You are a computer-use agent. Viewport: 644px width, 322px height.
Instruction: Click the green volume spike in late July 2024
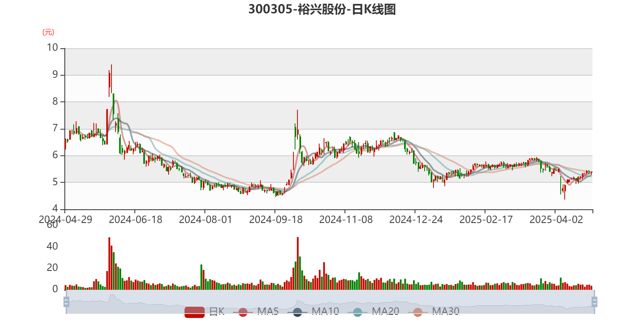click(x=201, y=277)
